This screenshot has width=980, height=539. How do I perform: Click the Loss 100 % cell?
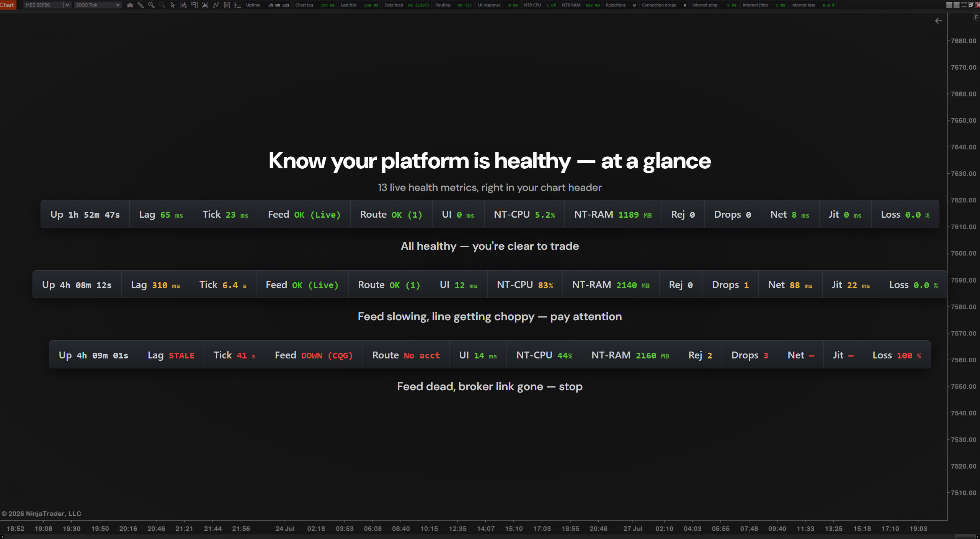[897, 355]
